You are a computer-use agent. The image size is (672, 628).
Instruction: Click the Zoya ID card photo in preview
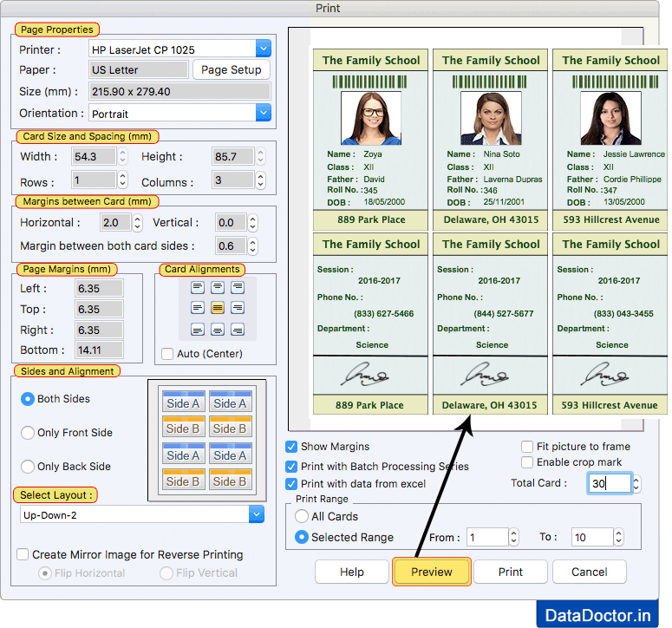pyautogui.click(x=371, y=118)
